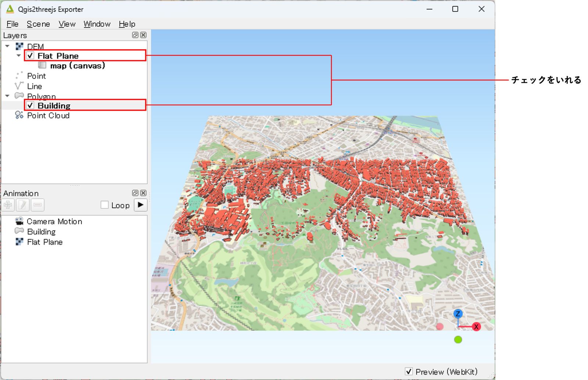This screenshot has height=380, width=588.
Task: Enable the Loop checkbox
Action: coord(104,205)
